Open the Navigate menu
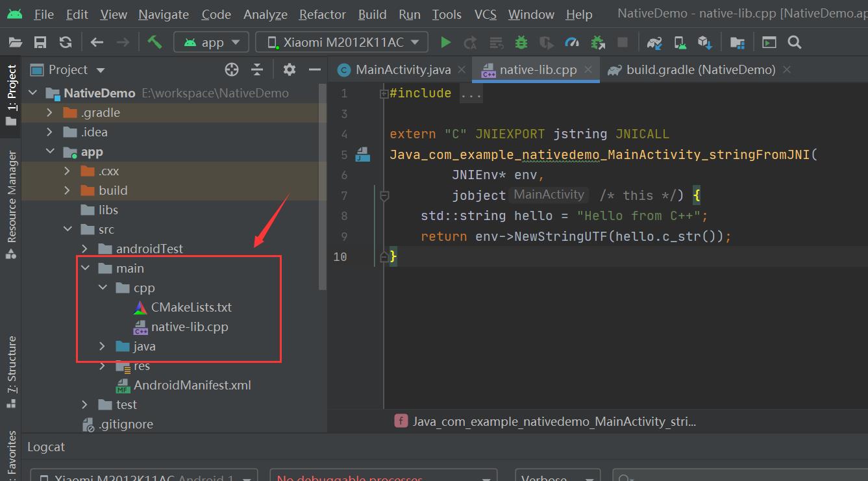 [164, 14]
